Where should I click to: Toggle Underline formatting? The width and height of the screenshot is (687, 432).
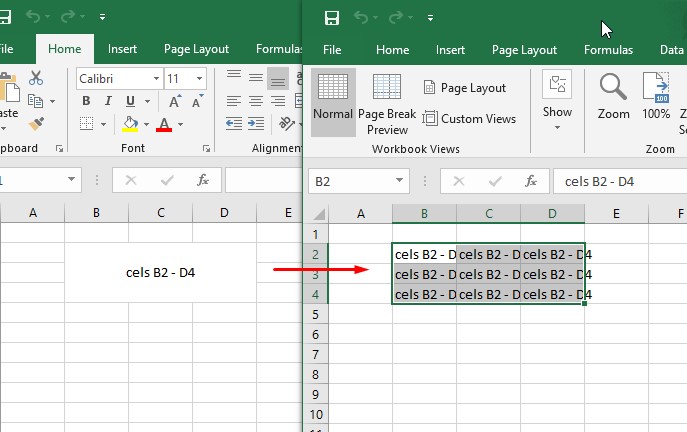(127, 101)
